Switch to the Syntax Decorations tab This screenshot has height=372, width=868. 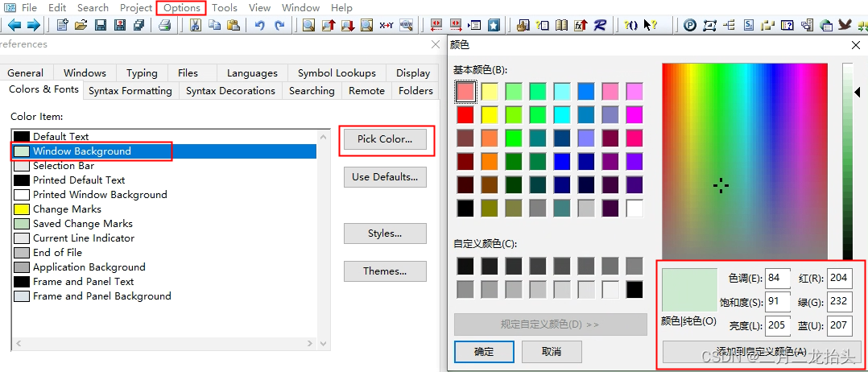[x=230, y=91]
